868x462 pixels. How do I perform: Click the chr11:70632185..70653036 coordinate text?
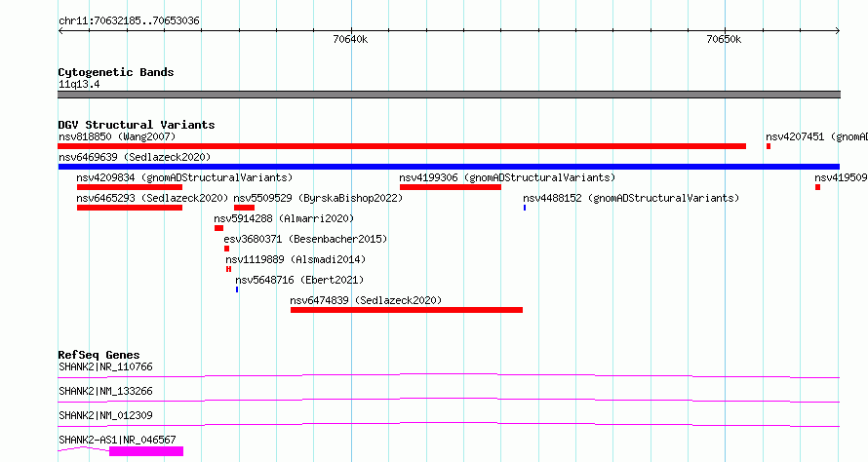pos(129,20)
